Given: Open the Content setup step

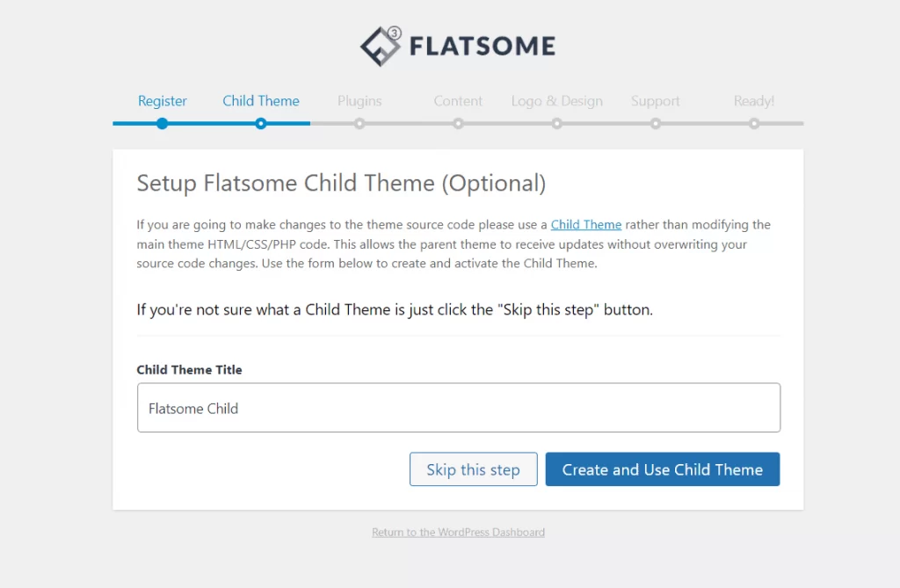Looking at the screenshot, I should coord(458,101).
